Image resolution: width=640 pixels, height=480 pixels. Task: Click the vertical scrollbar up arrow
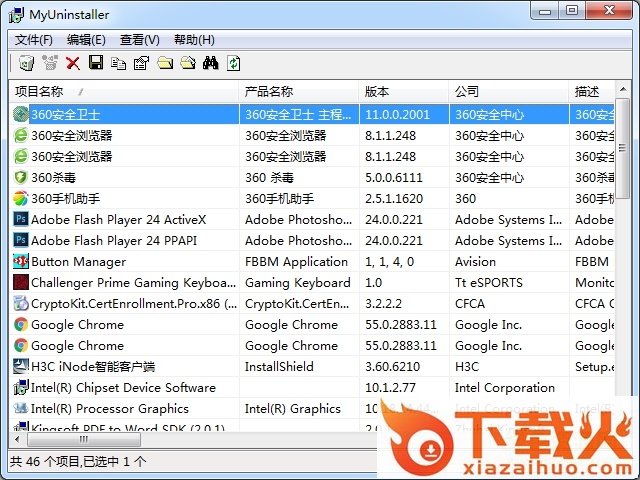tap(623, 89)
